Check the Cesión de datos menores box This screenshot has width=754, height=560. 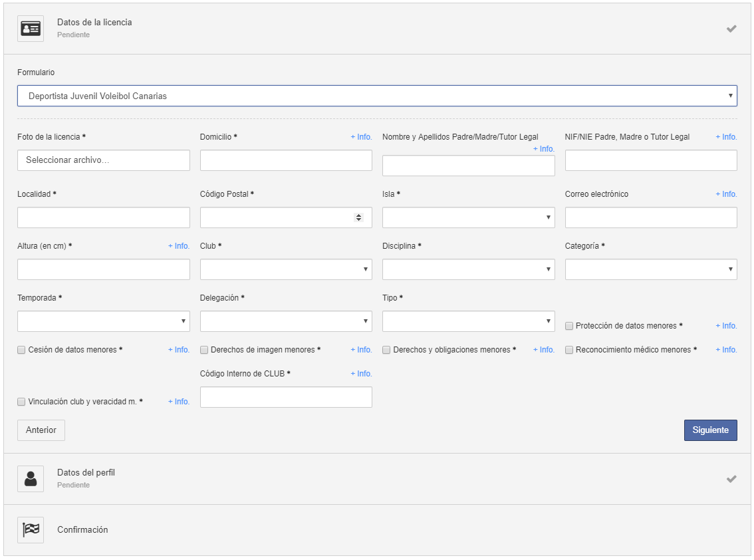coord(22,350)
